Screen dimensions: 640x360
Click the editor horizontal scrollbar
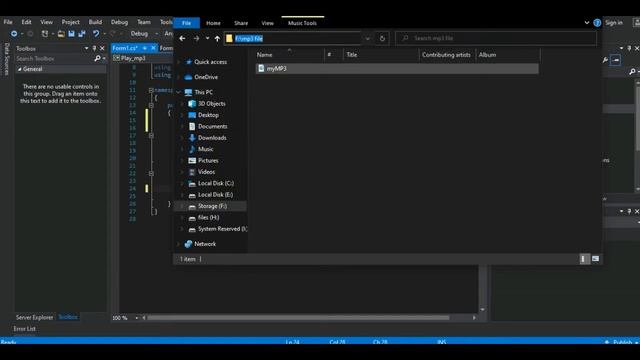pos(298,318)
